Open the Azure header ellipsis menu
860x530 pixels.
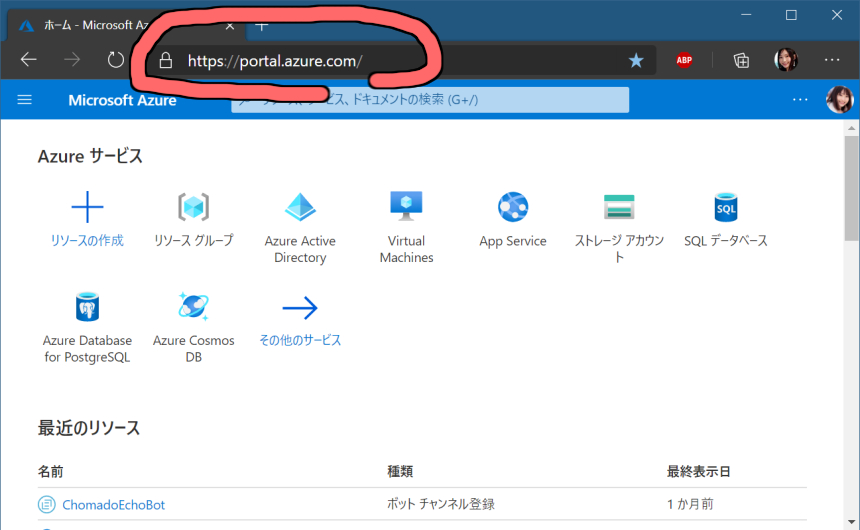tap(800, 99)
